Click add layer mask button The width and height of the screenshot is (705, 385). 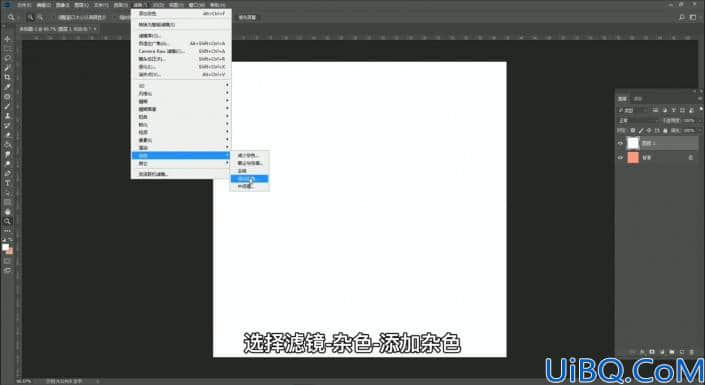pyautogui.click(x=652, y=351)
